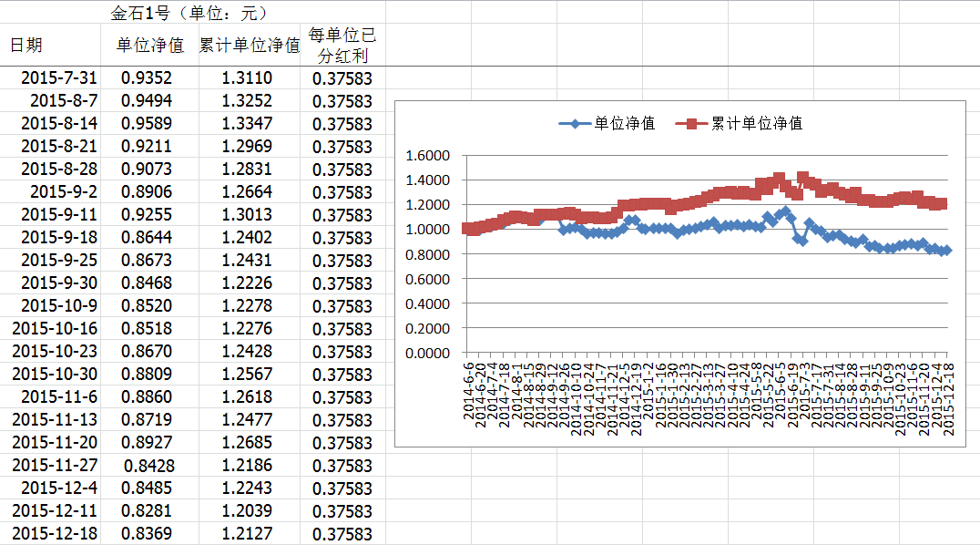The image size is (980, 545).
Task: Select the 单位净值 table header cell
Action: (x=149, y=46)
